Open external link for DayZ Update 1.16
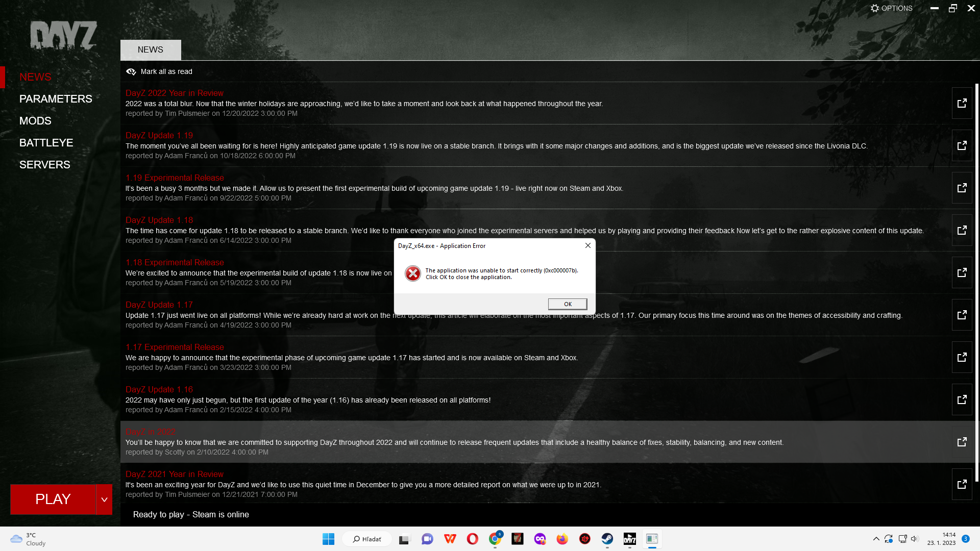The image size is (980, 551). [x=962, y=399]
